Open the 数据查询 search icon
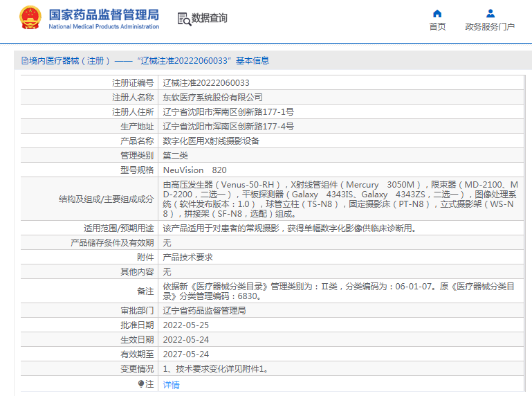 tap(184, 19)
